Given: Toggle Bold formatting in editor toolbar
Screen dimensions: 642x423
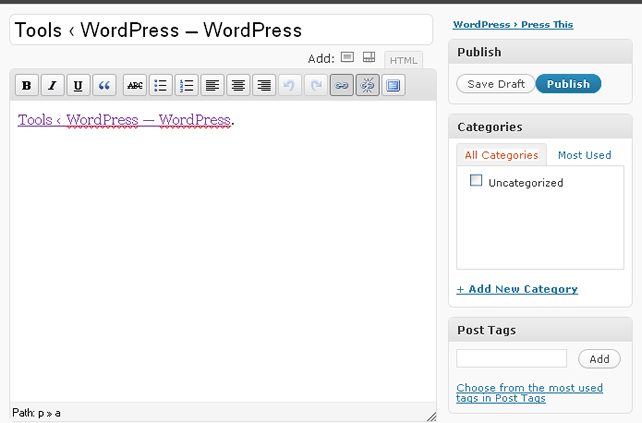Looking at the screenshot, I should (27, 86).
